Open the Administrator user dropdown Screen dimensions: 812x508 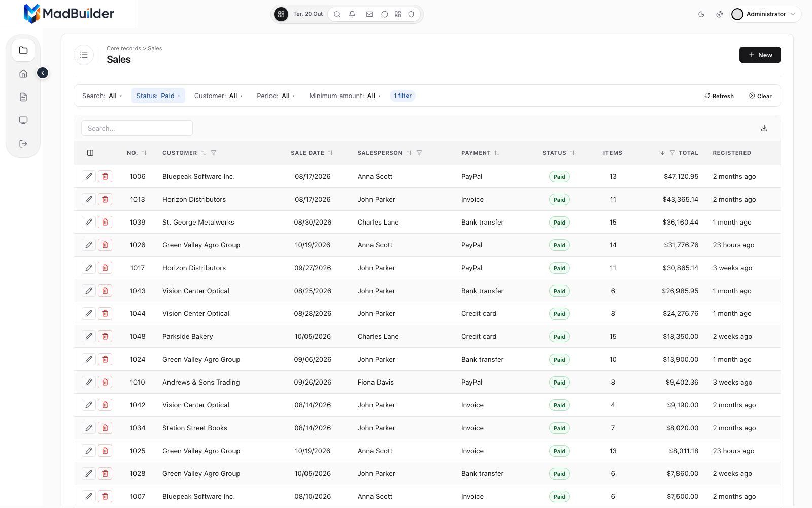(766, 14)
